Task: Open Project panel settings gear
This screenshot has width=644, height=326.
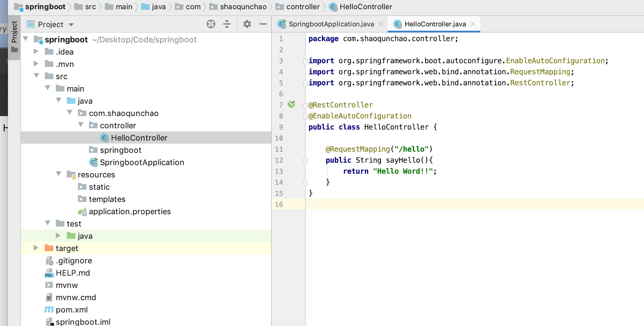Action: coord(247,24)
